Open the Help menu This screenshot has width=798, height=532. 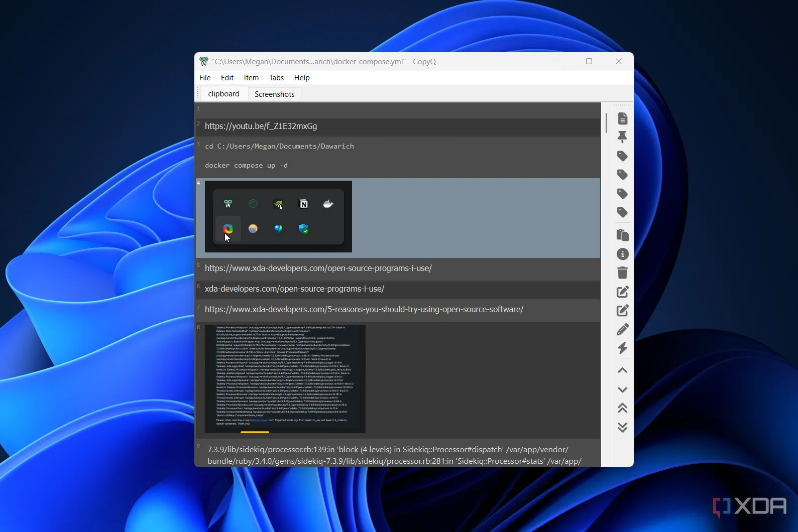[302, 78]
